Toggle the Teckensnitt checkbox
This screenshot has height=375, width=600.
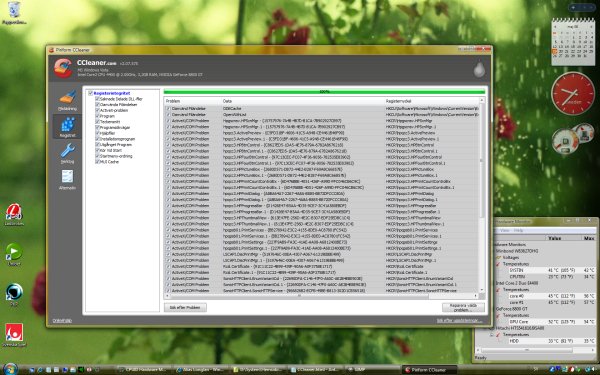[97, 122]
